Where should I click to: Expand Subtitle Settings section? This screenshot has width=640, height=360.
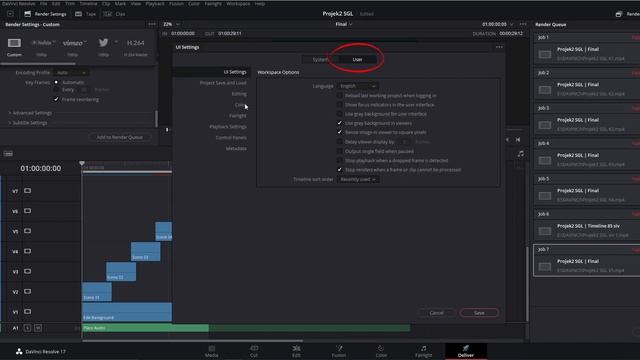(29, 122)
